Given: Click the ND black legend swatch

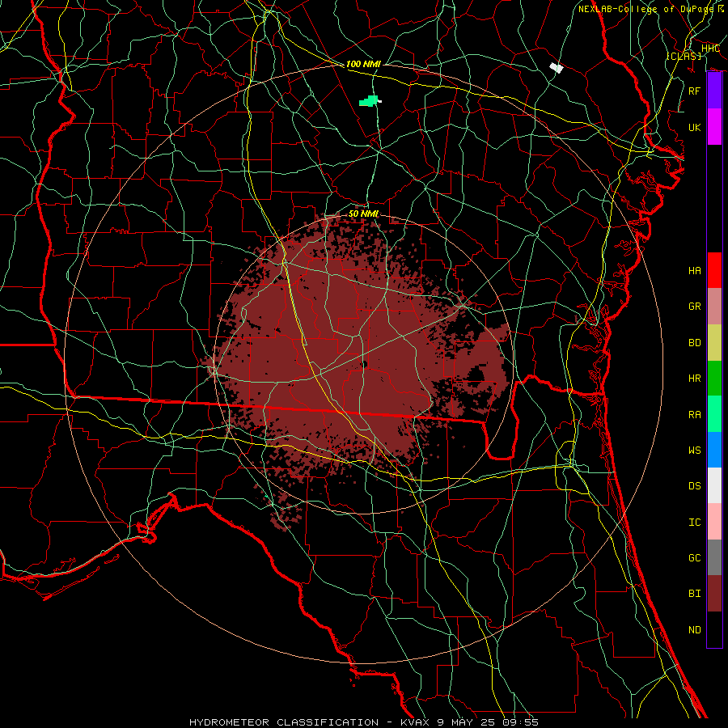Looking at the screenshot, I should click(x=714, y=629).
